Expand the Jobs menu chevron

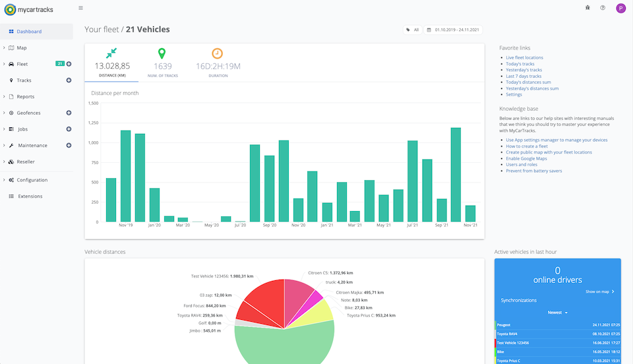click(x=4, y=129)
